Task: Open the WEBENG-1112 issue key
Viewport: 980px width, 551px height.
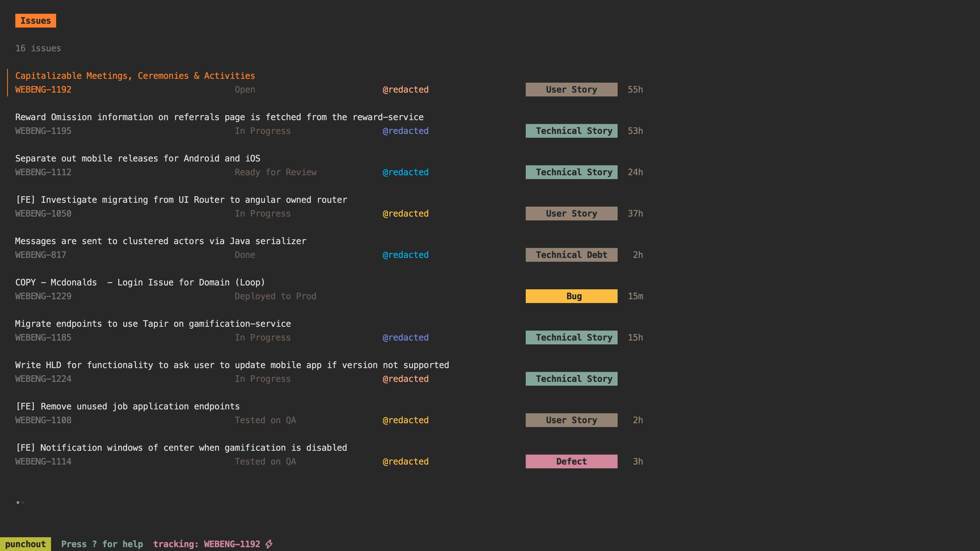Action: coord(43,172)
